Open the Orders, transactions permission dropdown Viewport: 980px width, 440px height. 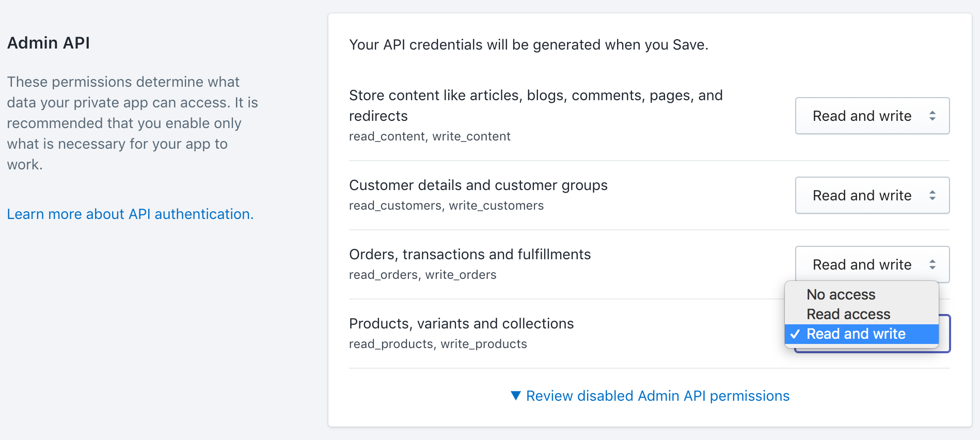coord(872,264)
